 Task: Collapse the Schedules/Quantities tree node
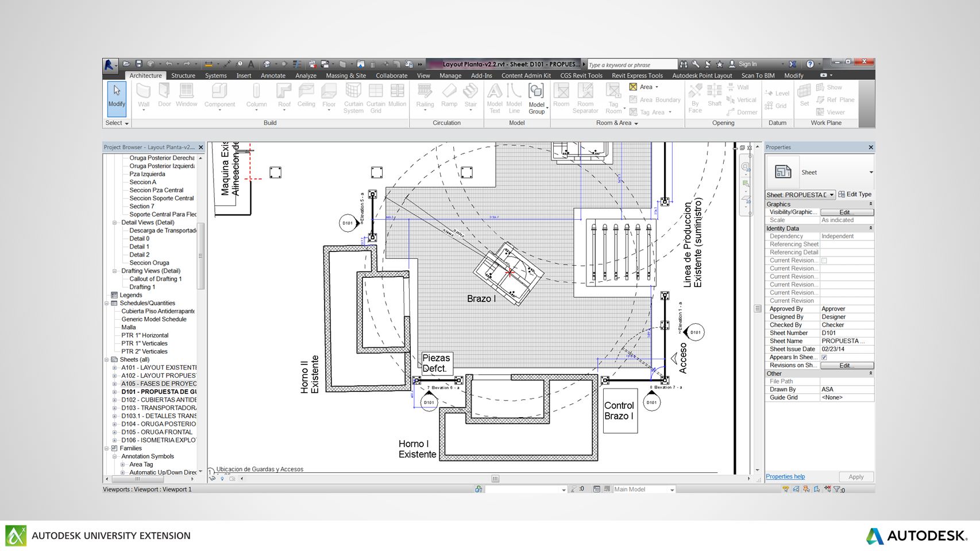[x=107, y=304]
